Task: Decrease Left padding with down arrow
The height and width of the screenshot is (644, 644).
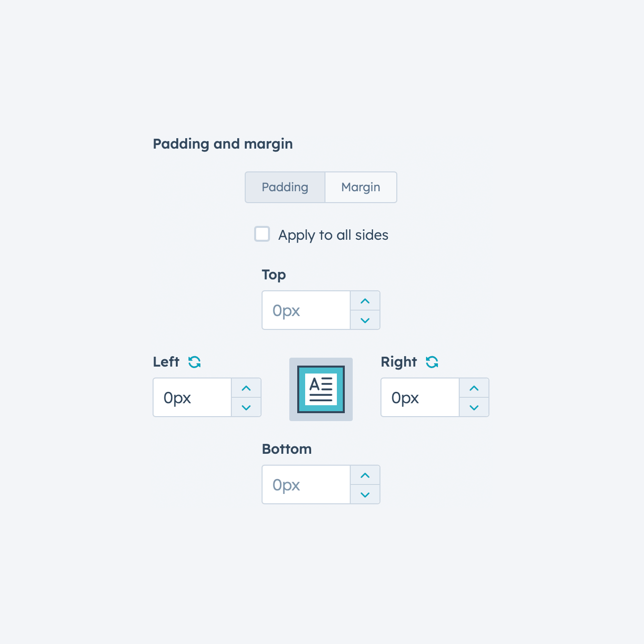Action: pyautogui.click(x=246, y=407)
